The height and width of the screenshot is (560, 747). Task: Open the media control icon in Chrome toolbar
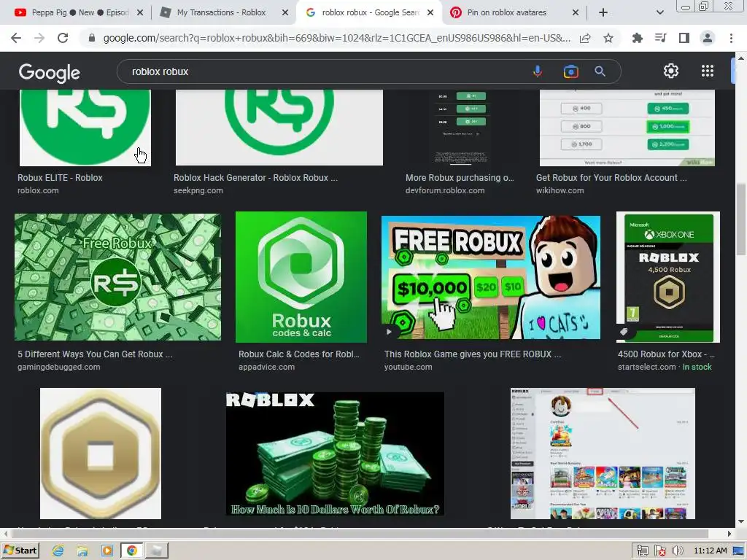tap(660, 38)
